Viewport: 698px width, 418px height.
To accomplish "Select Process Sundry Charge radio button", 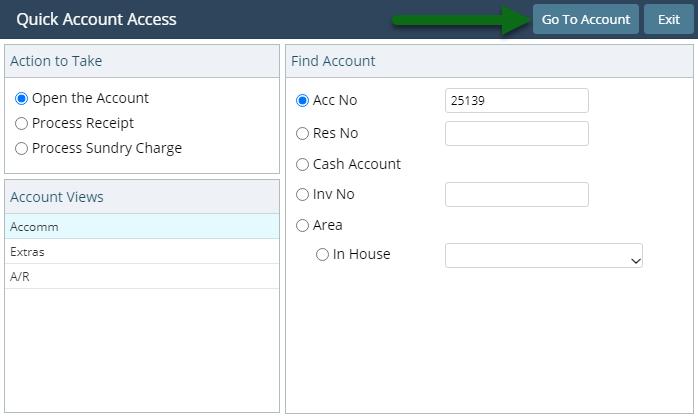I will point(21,148).
